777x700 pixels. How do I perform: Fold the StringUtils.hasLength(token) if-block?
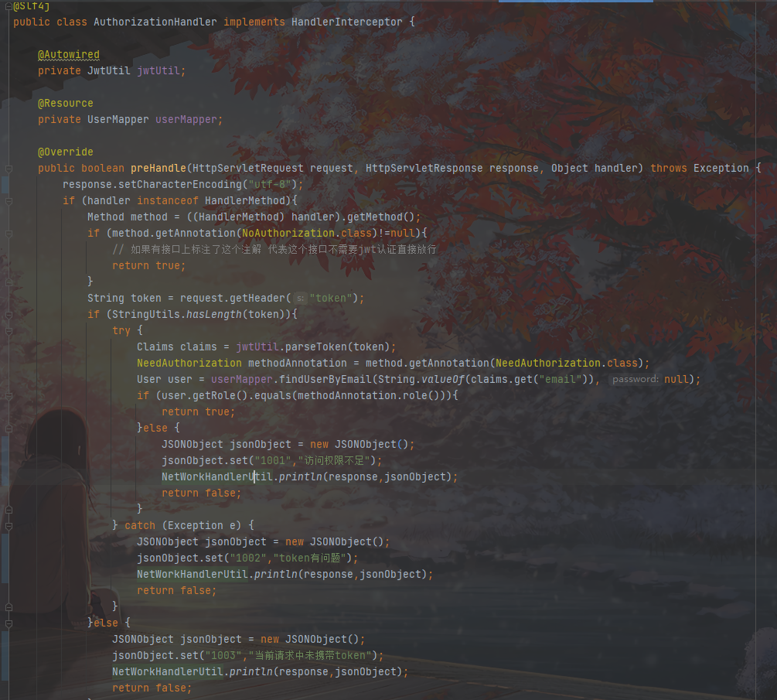click(x=9, y=315)
